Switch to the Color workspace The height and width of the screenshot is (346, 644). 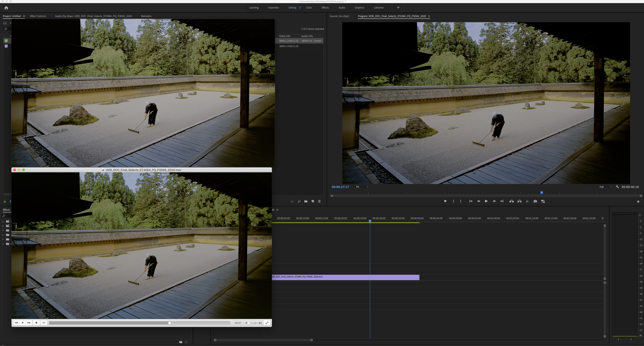tap(309, 8)
